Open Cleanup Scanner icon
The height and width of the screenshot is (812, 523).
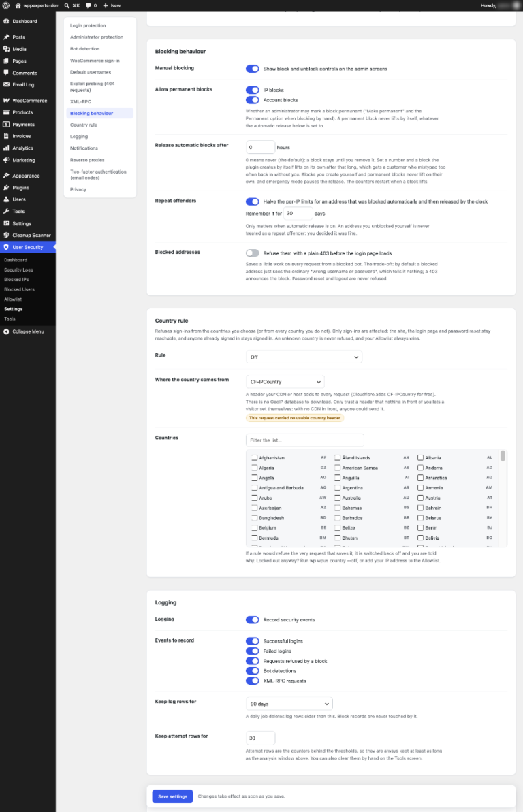click(x=6, y=235)
